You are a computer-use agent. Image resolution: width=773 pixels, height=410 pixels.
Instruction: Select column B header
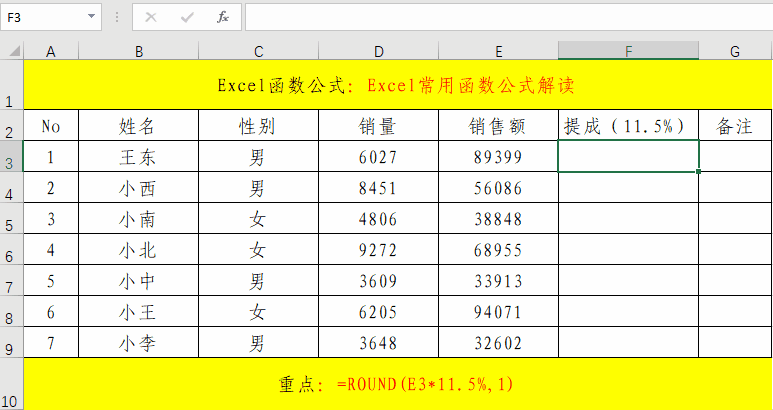tap(139, 51)
